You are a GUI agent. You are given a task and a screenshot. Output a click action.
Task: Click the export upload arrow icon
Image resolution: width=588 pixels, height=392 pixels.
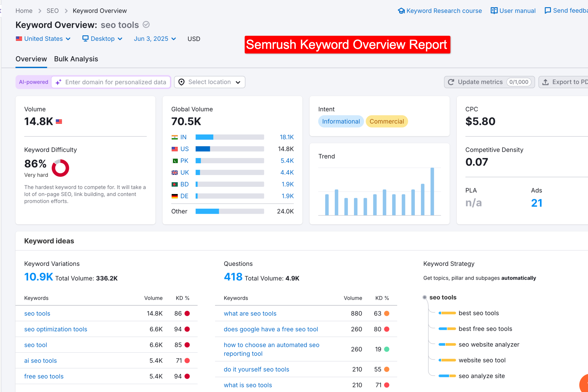point(546,82)
